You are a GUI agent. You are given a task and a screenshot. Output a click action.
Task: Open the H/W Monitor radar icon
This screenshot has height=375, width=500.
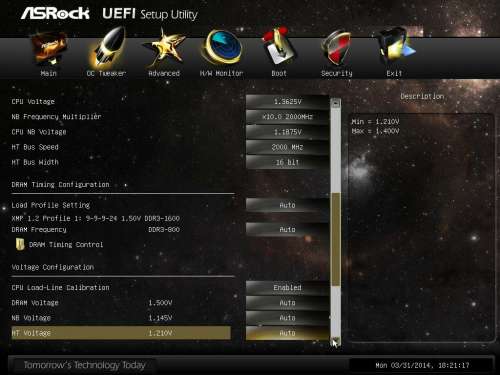[x=222, y=47]
